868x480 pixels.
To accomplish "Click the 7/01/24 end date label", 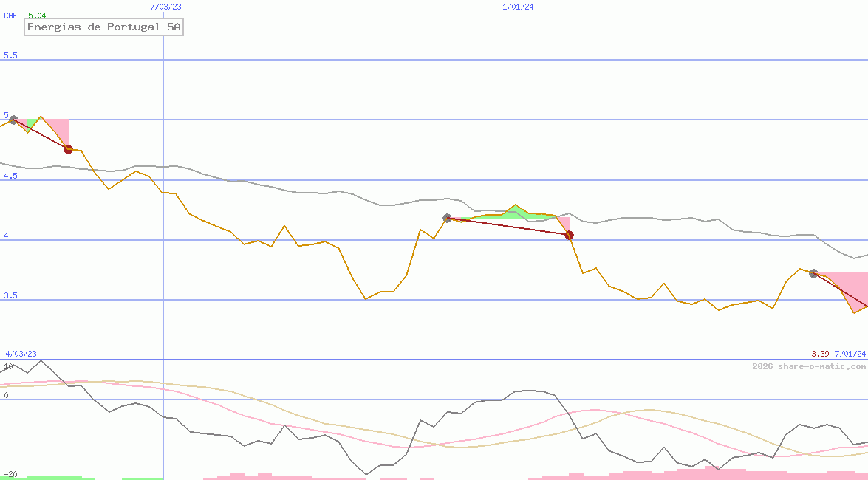I will pyautogui.click(x=850, y=354).
